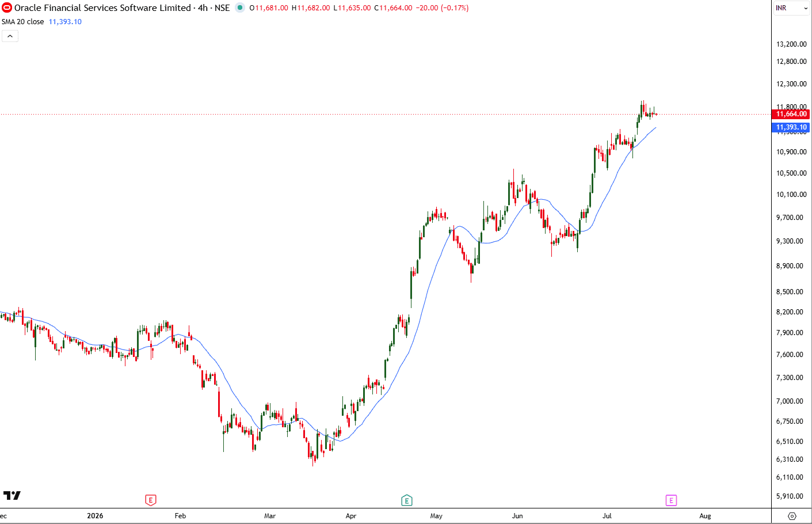Click the 2026 label on the time axis

[95, 516]
